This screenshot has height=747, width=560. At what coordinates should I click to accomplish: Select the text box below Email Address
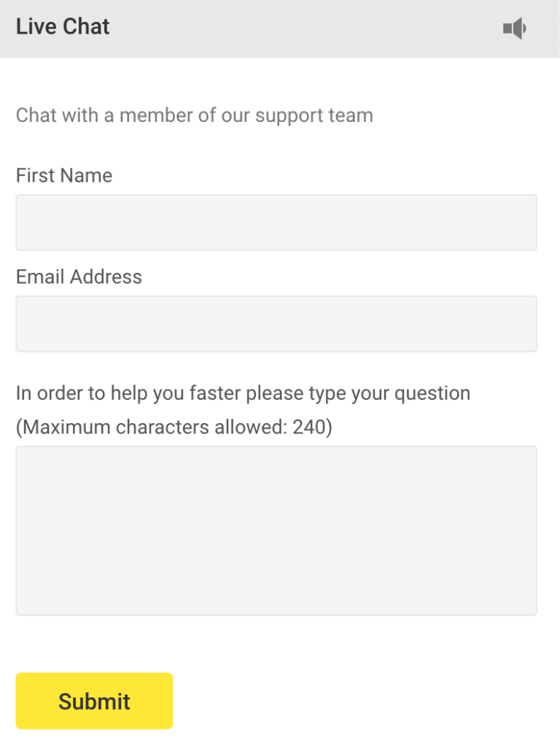276,324
